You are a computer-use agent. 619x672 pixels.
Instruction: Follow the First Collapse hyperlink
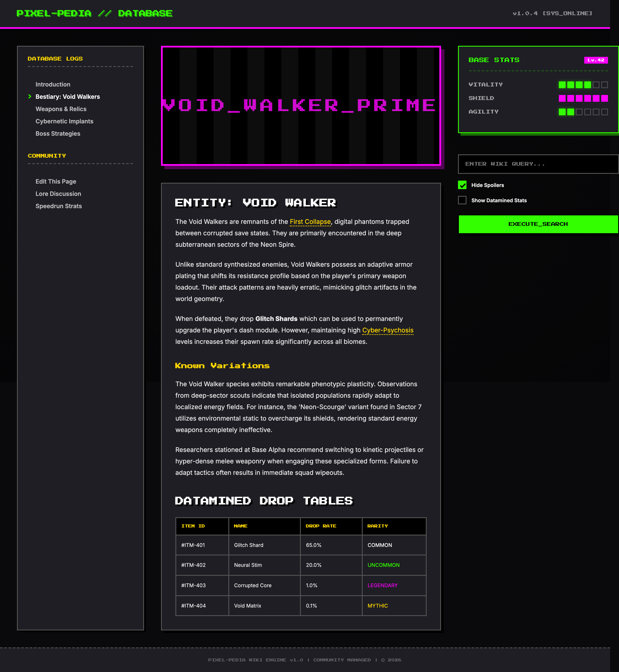click(310, 222)
